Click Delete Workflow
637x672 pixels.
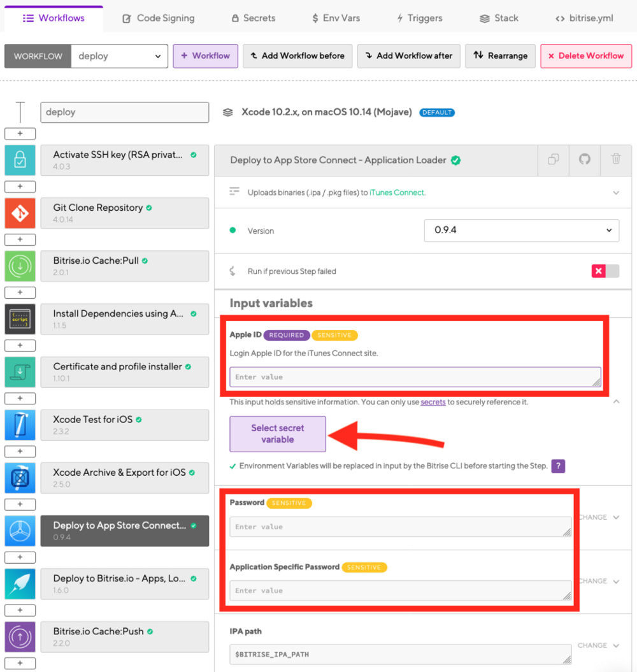(x=586, y=56)
